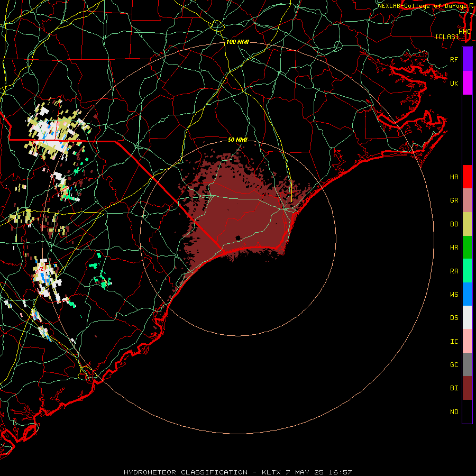The height and width of the screenshot is (476, 476).
Task: Select the GR pink-brown legend swatch
Action: [467, 200]
